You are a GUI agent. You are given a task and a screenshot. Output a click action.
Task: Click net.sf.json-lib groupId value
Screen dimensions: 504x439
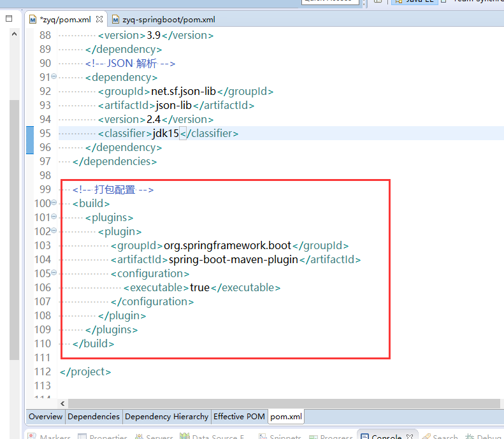coord(184,91)
